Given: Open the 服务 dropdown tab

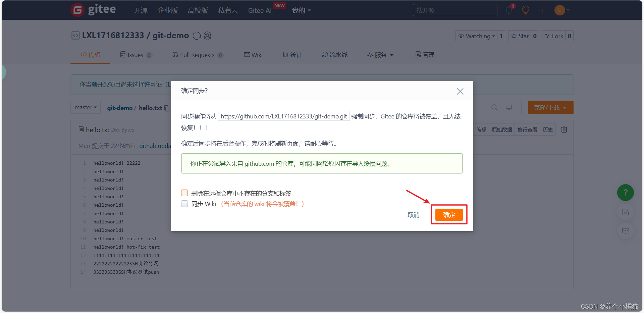Looking at the screenshot, I should coord(380,55).
